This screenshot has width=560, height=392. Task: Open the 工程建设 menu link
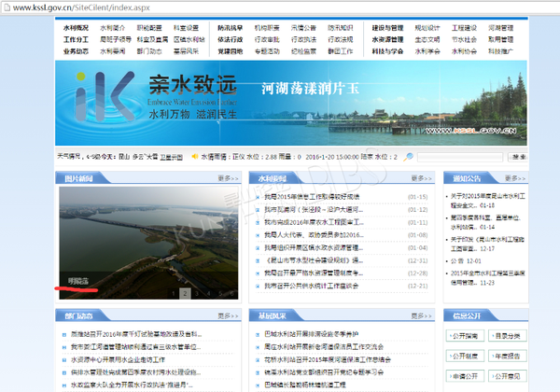pyautogui.click(x=464, y=28)
